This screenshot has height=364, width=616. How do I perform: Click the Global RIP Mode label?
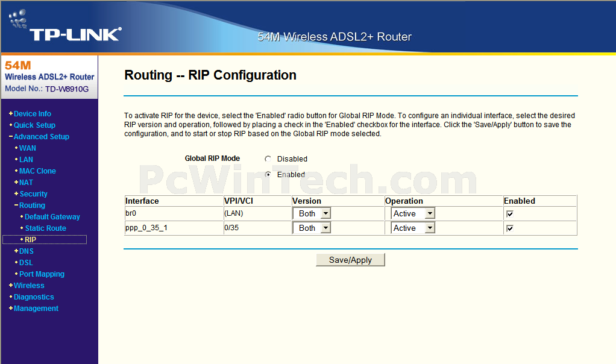click(212, 158)
